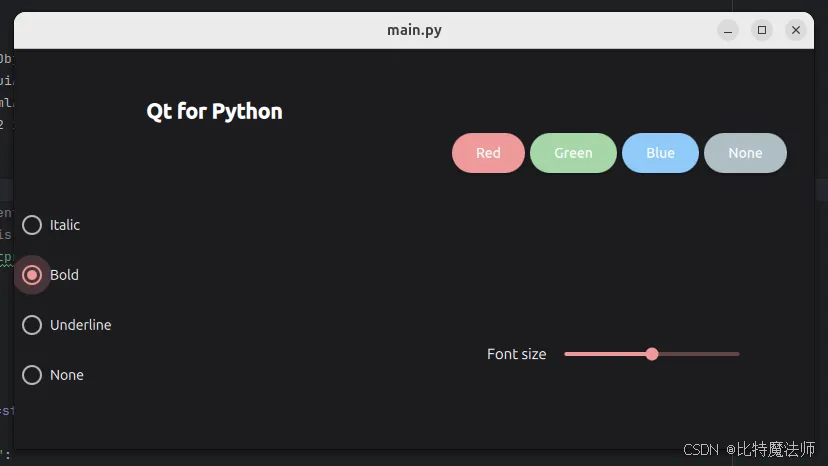Click the Italic option label text

click(x=65, y=225)
